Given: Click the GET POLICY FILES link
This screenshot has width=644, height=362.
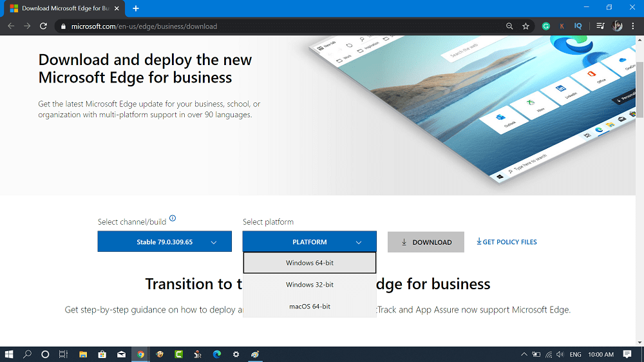Looking at the screenshot, I should 506,242.
